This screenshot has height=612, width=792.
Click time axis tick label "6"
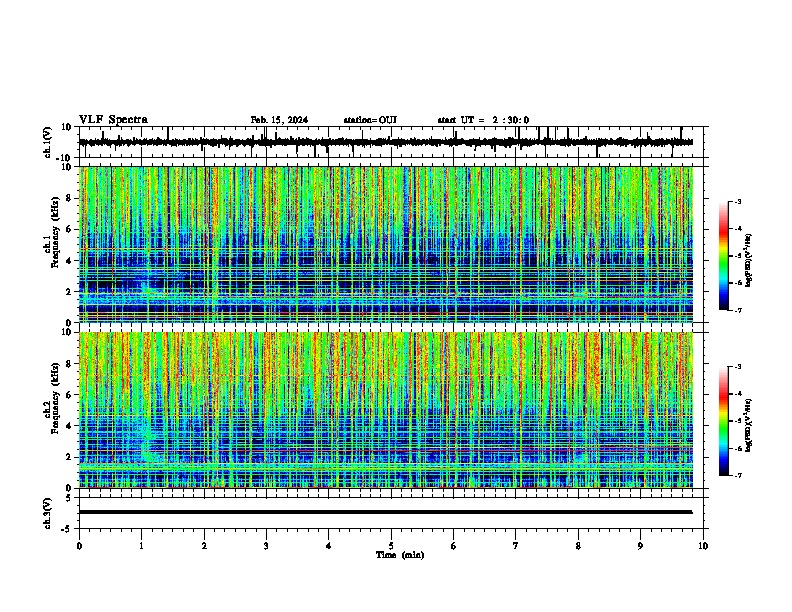[454, 546]
